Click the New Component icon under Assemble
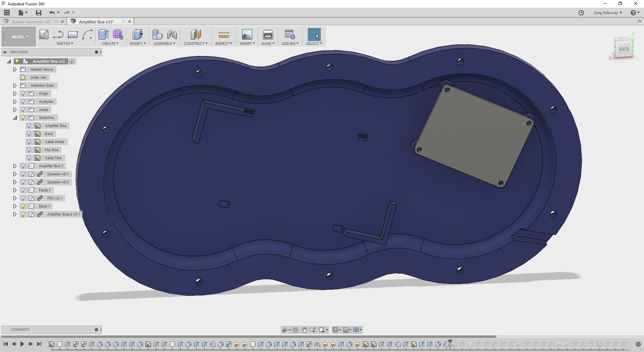 point(157,35)
